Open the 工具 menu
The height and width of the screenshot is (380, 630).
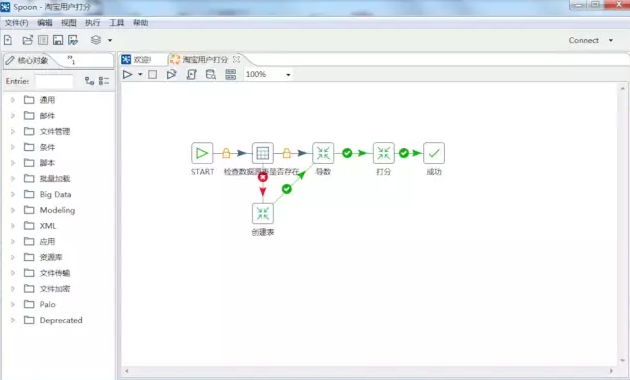(x=117, y=23)
